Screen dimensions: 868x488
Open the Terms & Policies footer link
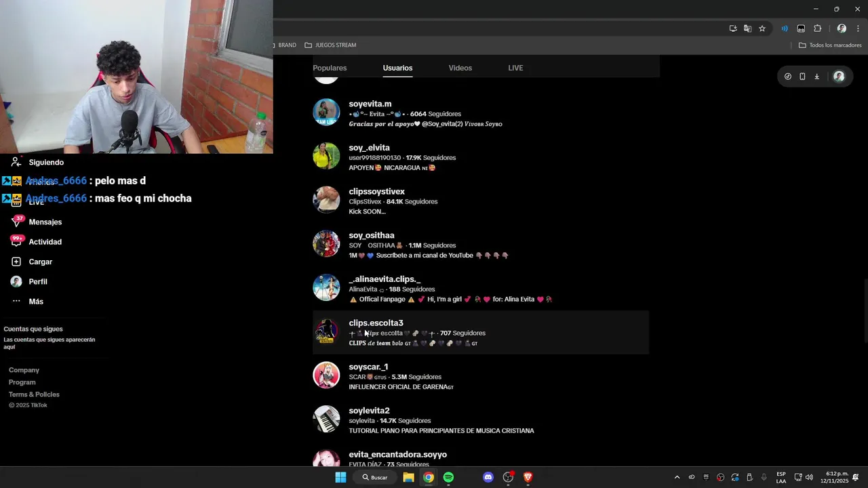[x=34, y=394]
